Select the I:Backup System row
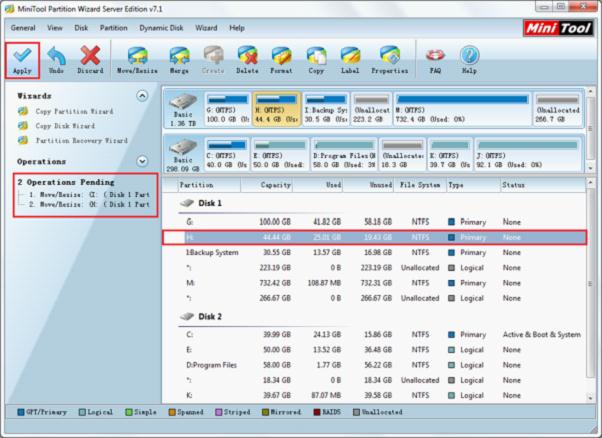This screenshot has width=602, height=438. [x=374, y=253]
